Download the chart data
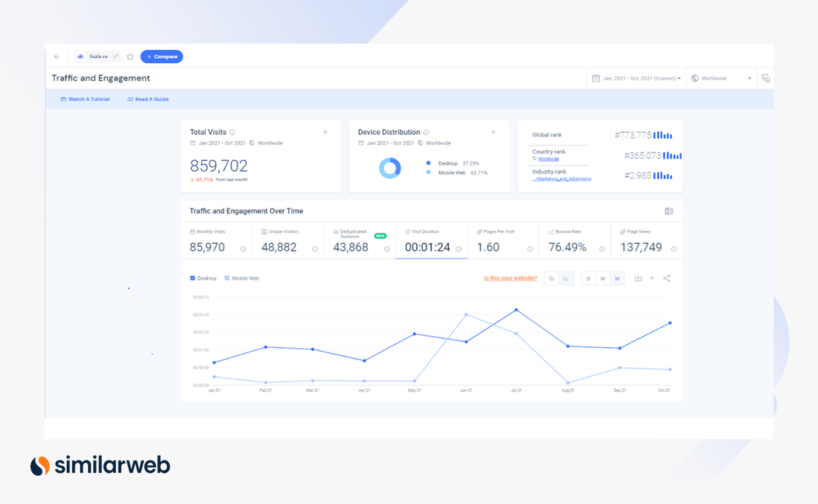The image size is (818, 504). coord(638,278)
